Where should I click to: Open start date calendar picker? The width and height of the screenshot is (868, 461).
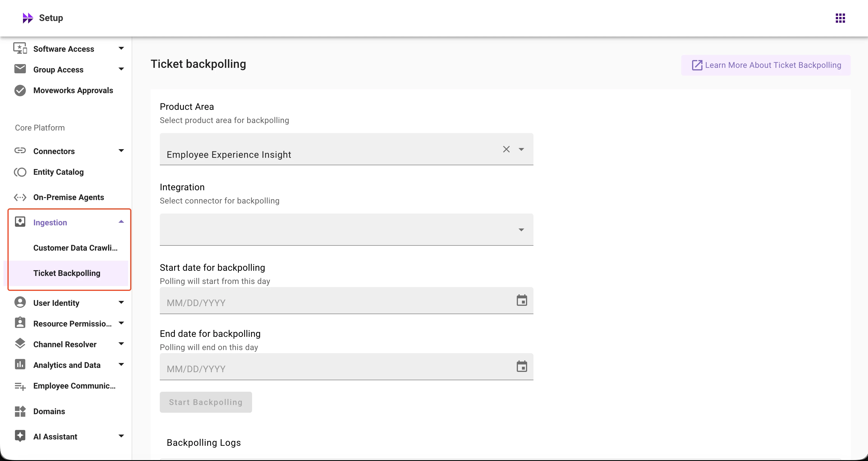(x=522, y=300)
